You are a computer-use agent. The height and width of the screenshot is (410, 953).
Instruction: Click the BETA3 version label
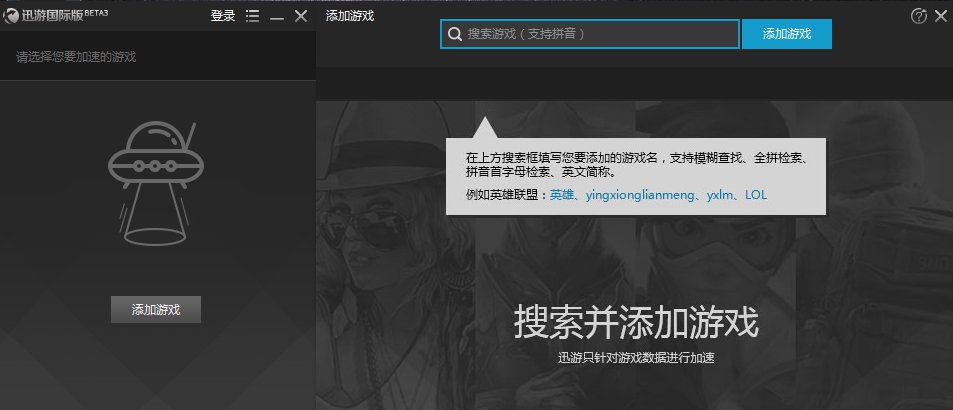(96, 13)
